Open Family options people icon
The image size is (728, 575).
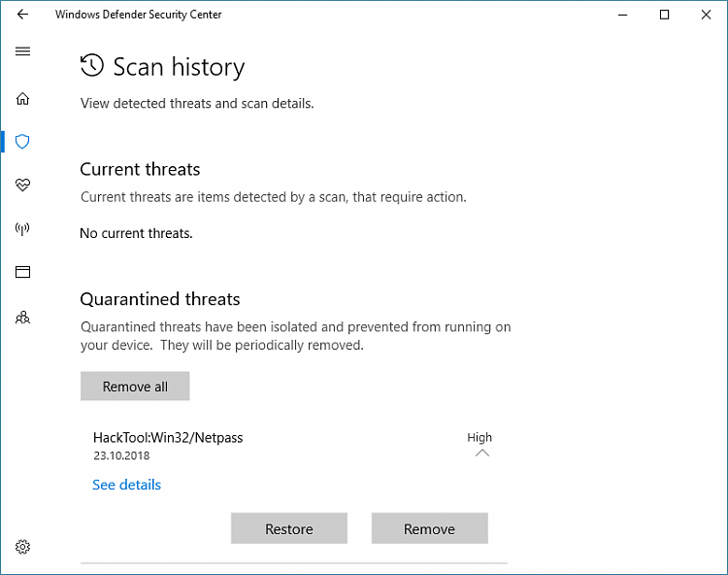tap(22, 318)
